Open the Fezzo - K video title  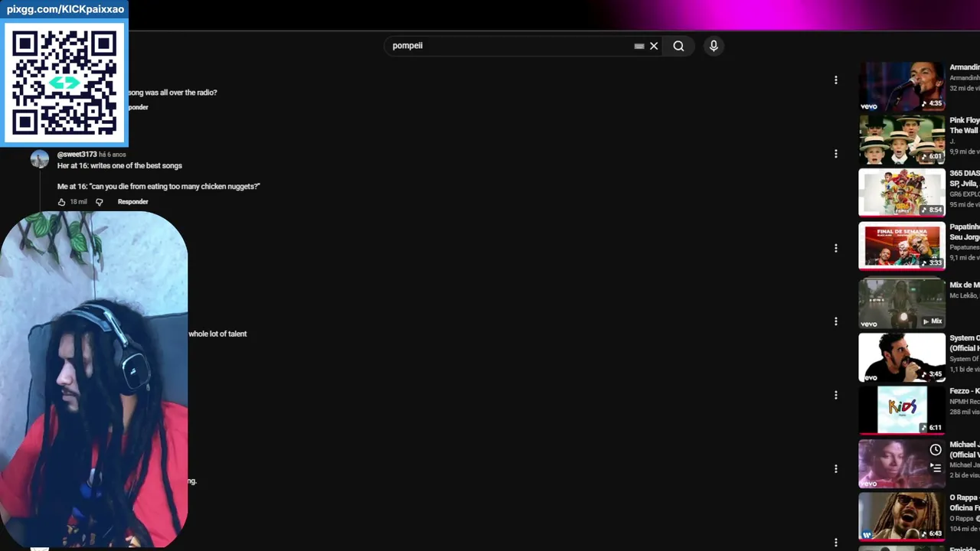(x=965, y=391)
